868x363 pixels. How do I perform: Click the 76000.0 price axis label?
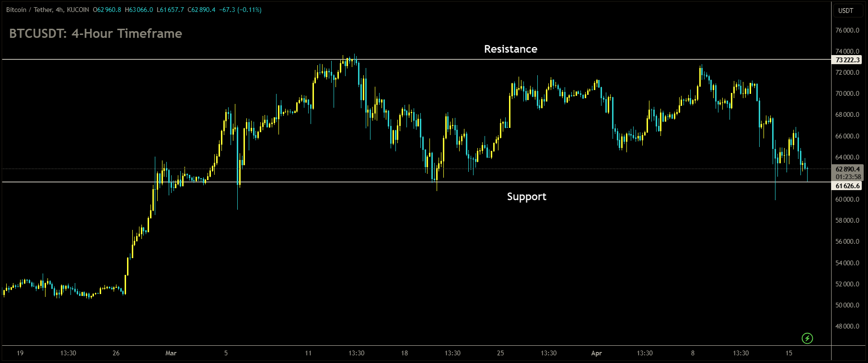pyautogui.click(x=847, y=30)
